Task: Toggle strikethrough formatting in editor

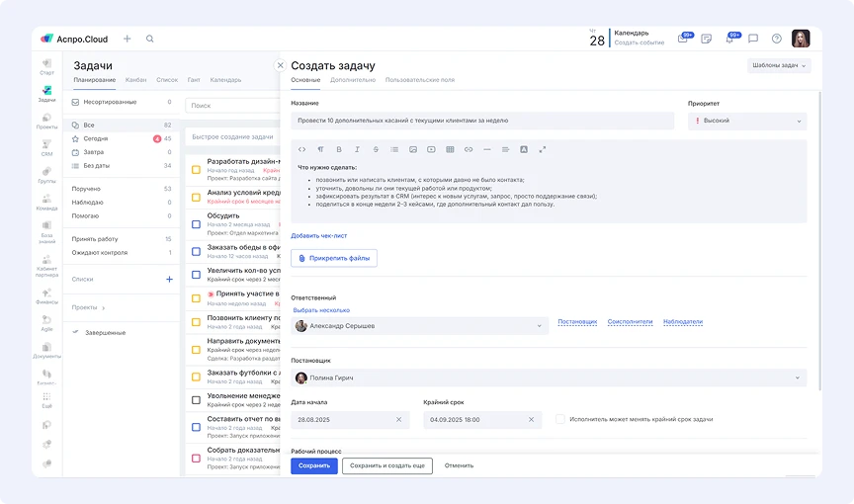Action: pyautogui.click(x=376, y=149)
